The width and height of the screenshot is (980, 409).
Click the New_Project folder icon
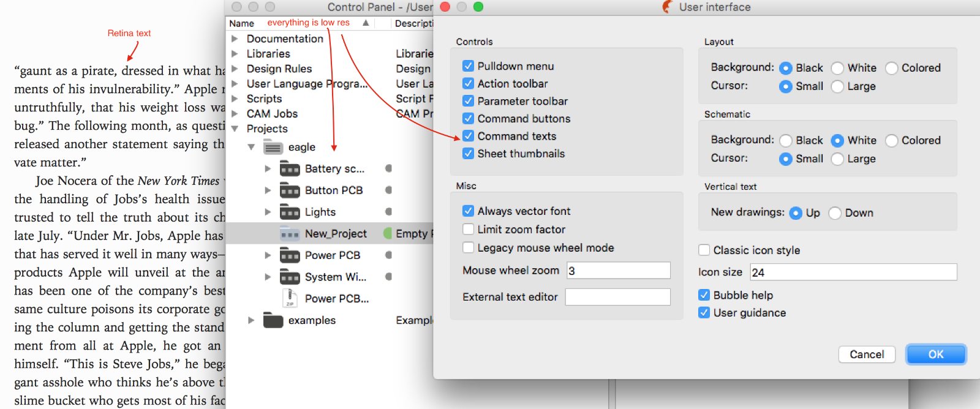pyautogui.click(x=290, y=233)
